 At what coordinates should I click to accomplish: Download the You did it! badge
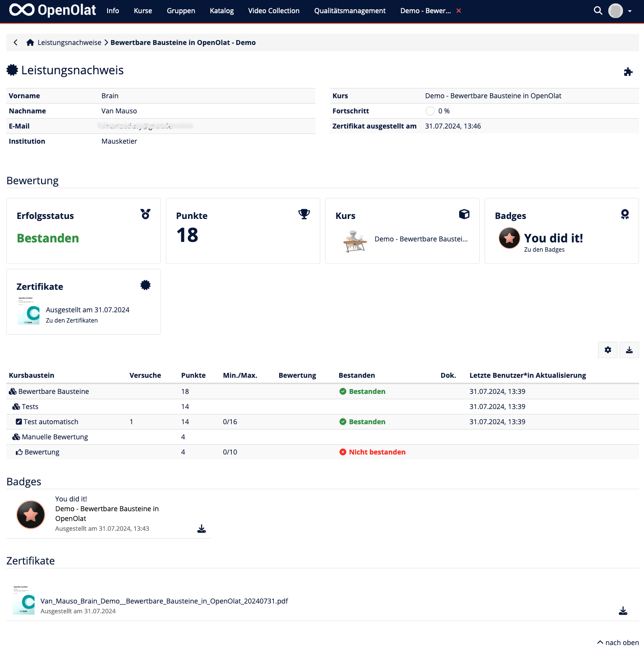pos(201,529)
